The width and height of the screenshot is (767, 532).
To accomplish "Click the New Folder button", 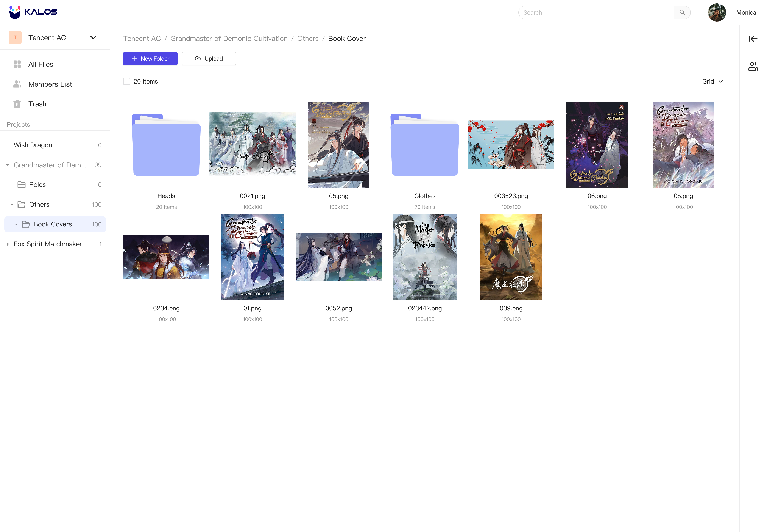I will tap(150, 58).
